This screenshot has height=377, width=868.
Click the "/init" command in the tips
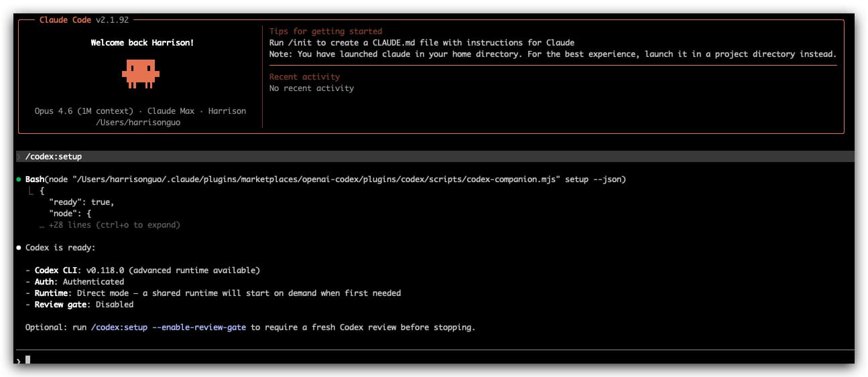tap(300, 43)
